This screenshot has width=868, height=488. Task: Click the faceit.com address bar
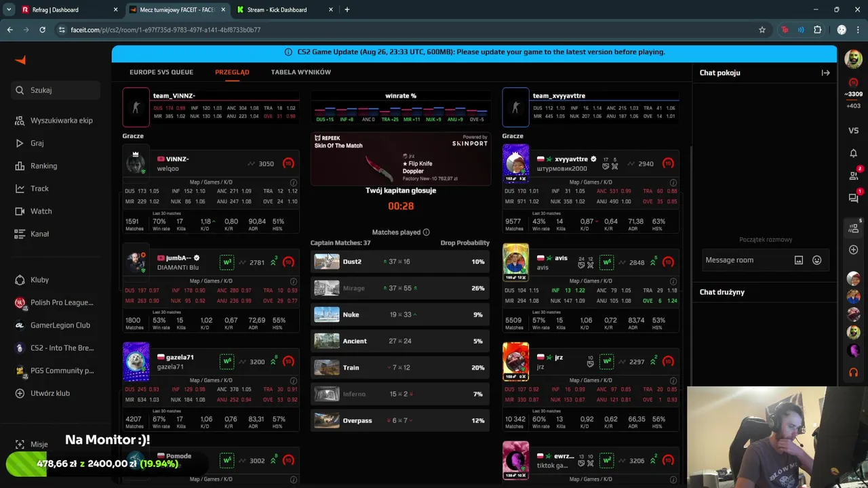coord(407,30)
